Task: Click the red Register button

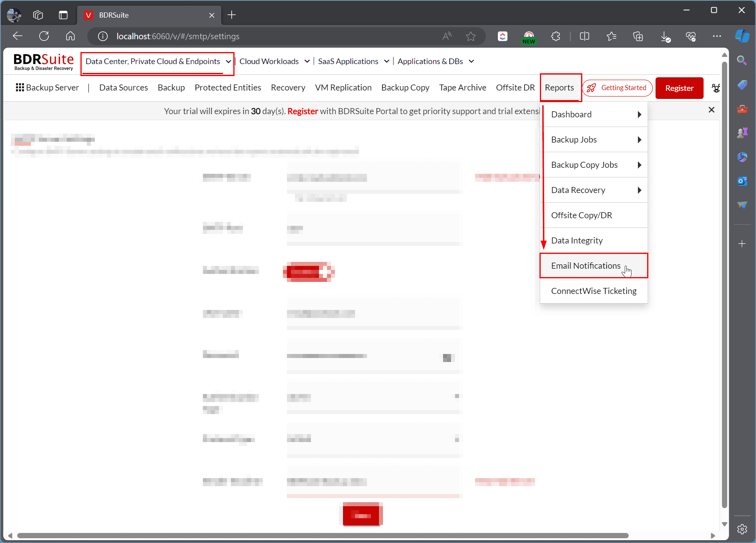Action: pos(679,88)
